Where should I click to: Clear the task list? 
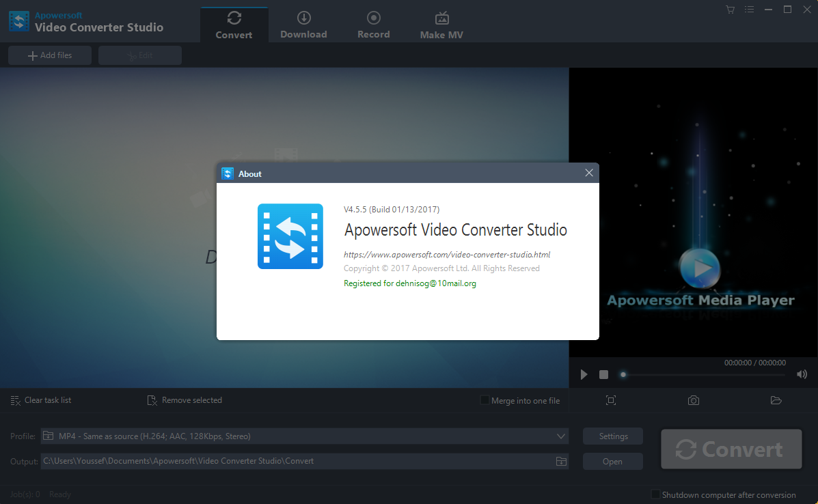(x=41, y=400)
